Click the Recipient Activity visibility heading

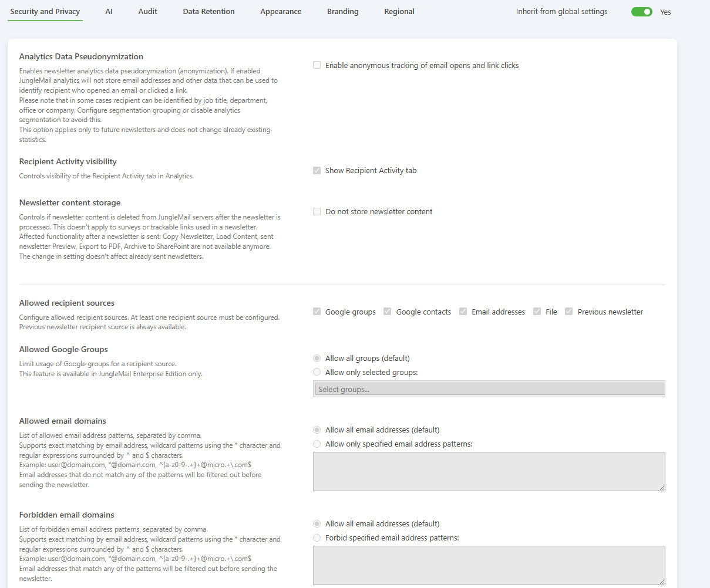[68, 161]
